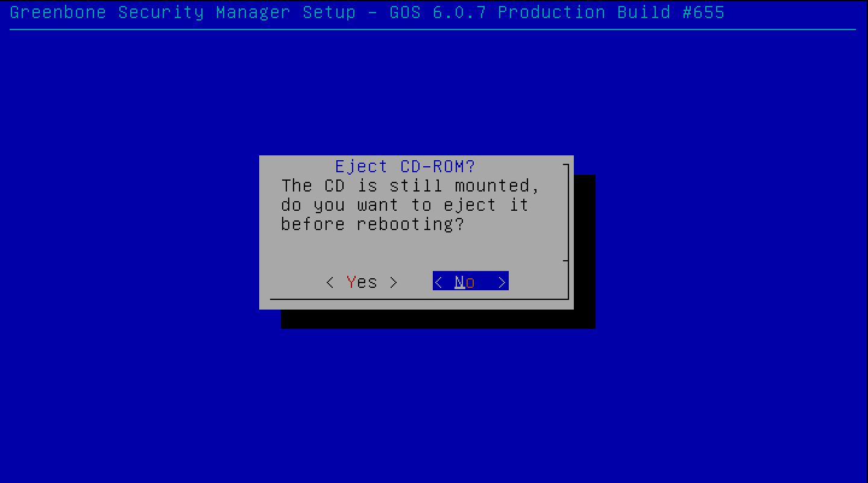Click the left angle bracket beside Yes
This screenshot has height=483, width=868.
pos(330,282)
